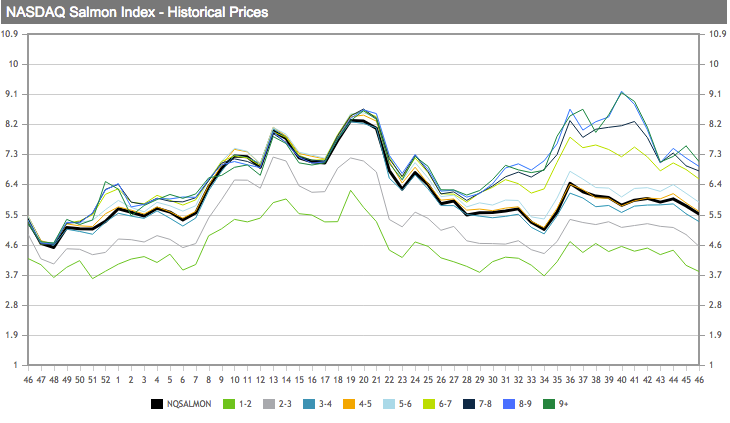Click the left axis label 2.8
This screenshot has height=423, width=730.
coord(12,305)
